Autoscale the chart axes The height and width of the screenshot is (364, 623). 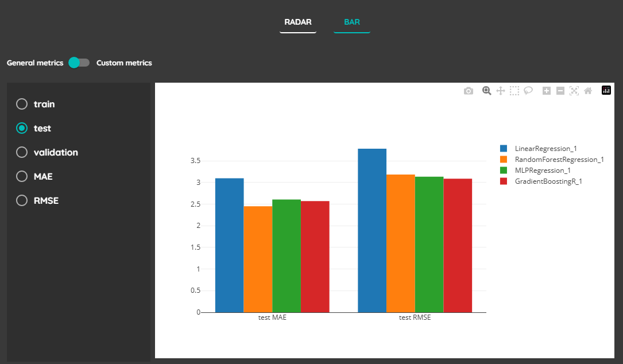pyautogui.click(x=574, y=90)
